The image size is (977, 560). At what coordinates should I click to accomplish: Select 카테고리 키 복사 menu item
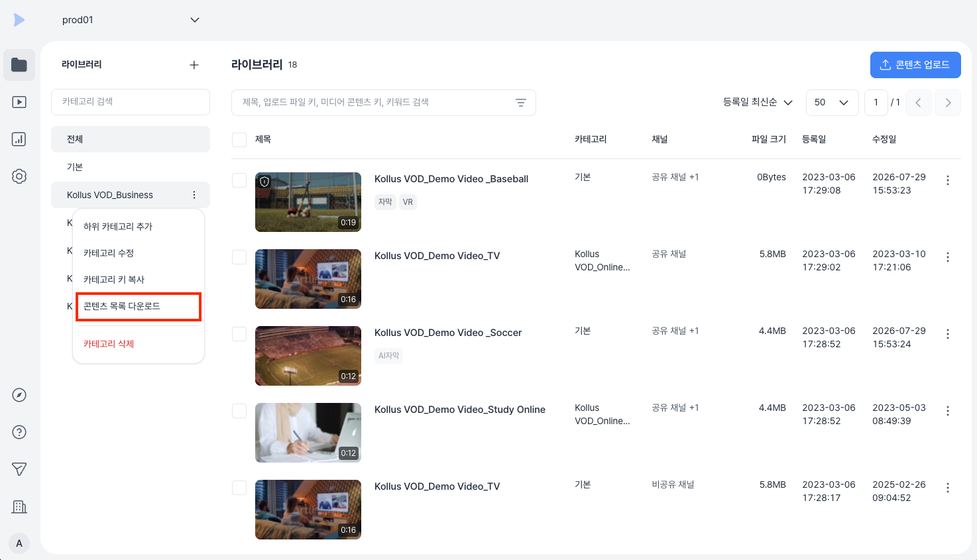(x=138, y=280)
